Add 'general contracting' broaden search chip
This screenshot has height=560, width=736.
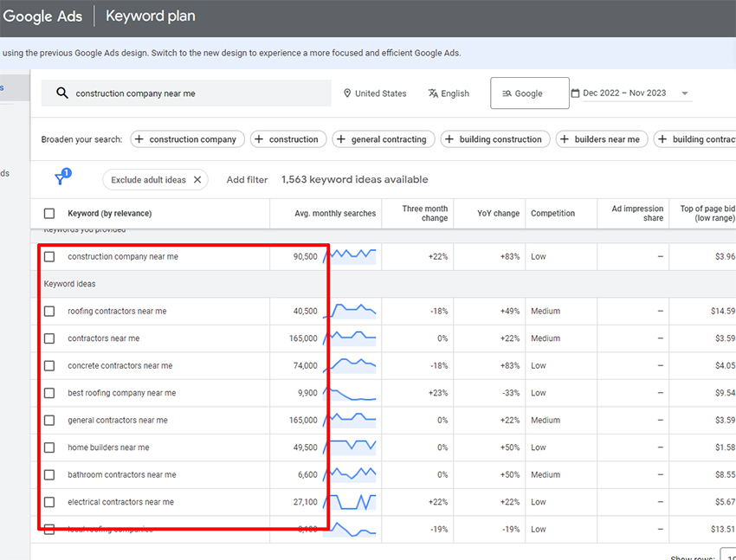click(x=384, y=139)
